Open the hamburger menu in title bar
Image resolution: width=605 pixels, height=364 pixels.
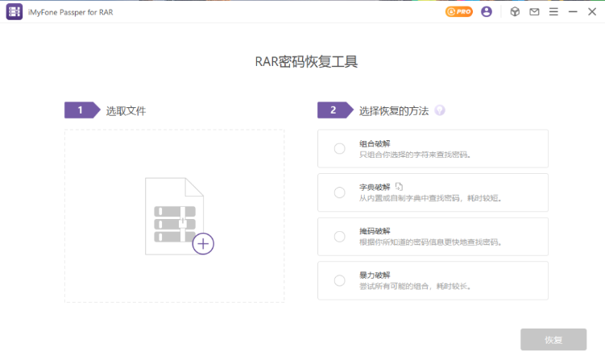coord(553,12)
